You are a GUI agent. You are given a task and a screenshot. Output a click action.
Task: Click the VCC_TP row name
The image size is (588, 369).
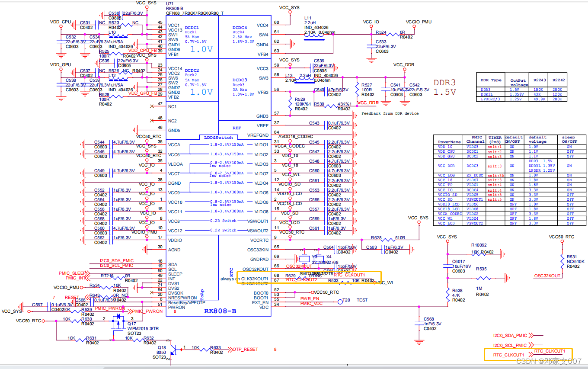coord(445,185)
